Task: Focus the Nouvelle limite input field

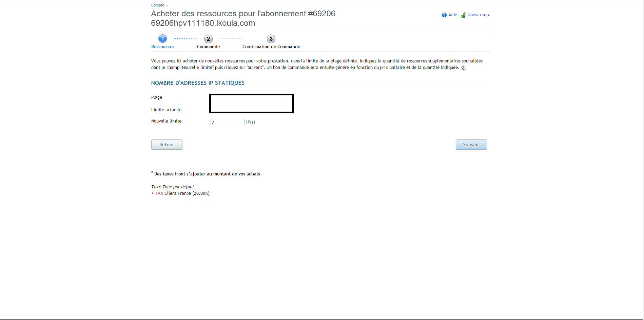Action: [227, 123]
